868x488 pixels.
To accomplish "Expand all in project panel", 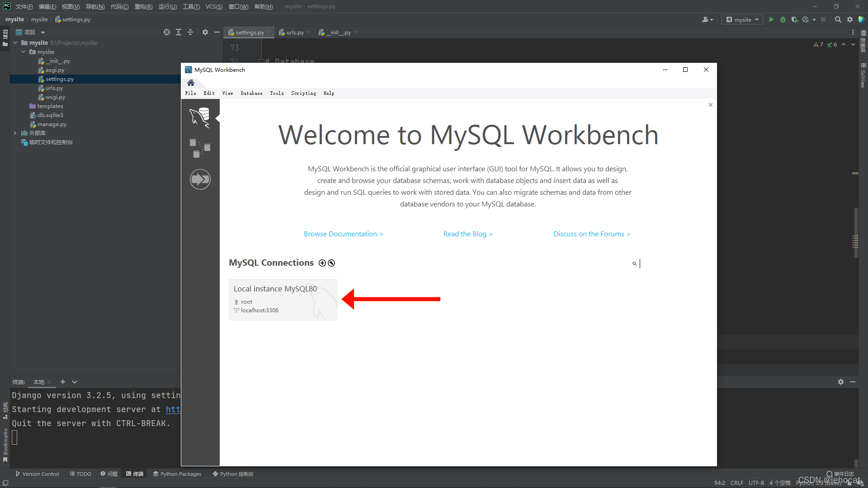I will 179,32.
